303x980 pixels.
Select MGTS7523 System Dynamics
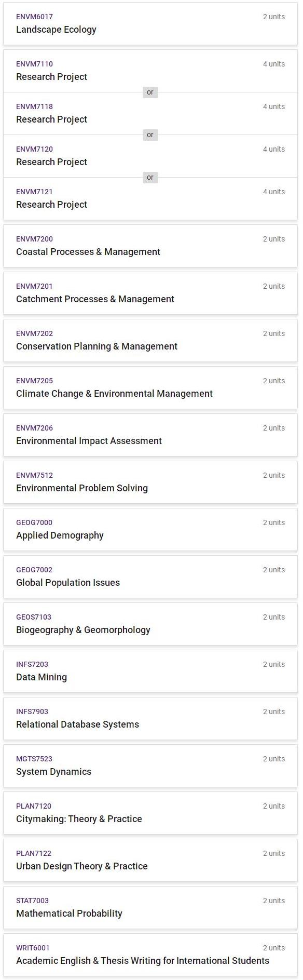pyautogui.click(x=150, y=766)
